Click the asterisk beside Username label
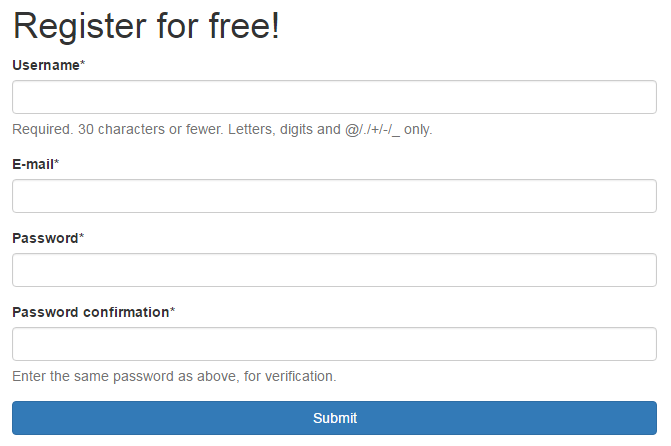Screen dimensions: 671x446 [x=83, y=62]
